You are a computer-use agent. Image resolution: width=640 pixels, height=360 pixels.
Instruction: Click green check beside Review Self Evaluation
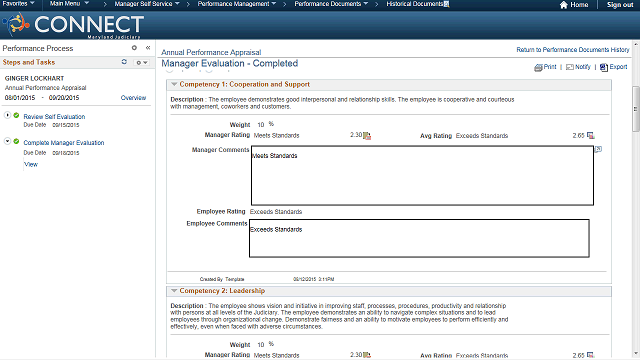(16, 116)
